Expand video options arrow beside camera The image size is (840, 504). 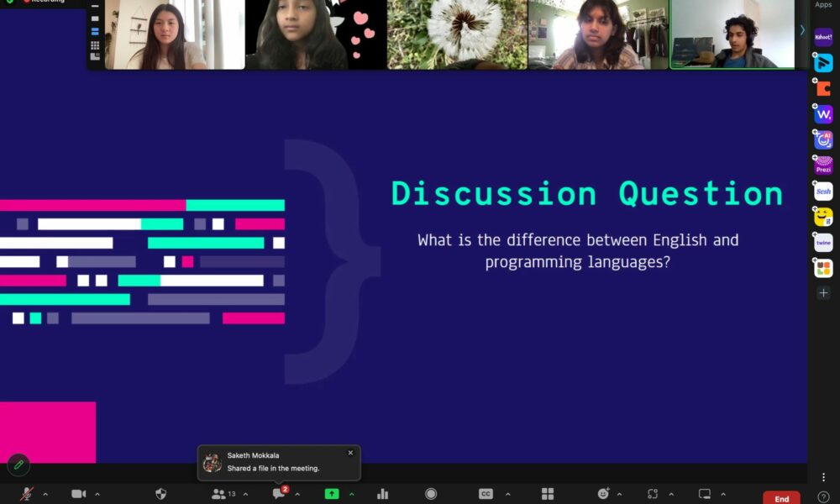click(x=97, y=494)
